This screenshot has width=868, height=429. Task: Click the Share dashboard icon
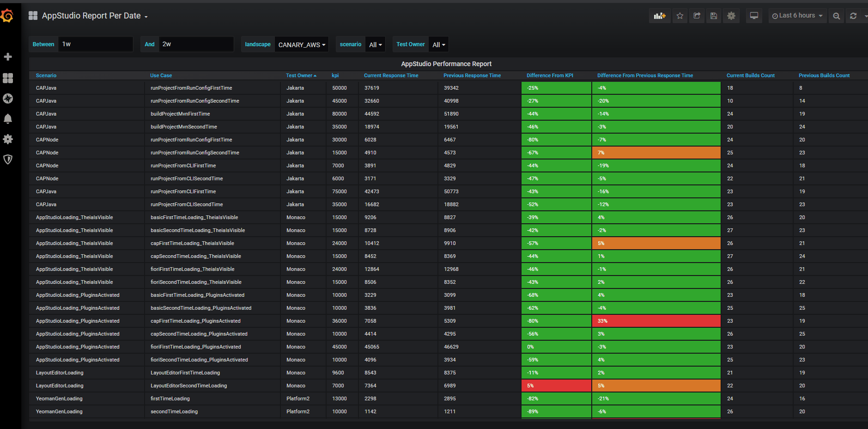[697, 16]
